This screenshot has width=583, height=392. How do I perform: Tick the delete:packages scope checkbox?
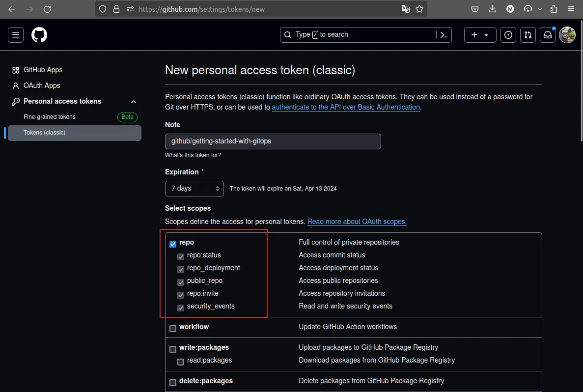coord(173,383)
